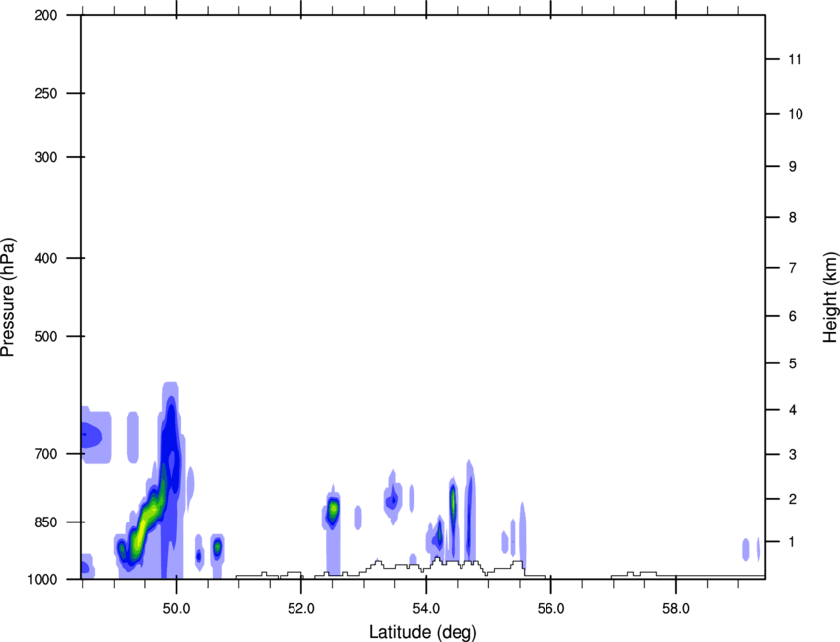Screen dimensions: 840x642
Task: Pick the 8 km height label
Action: [x=793, y=217]
